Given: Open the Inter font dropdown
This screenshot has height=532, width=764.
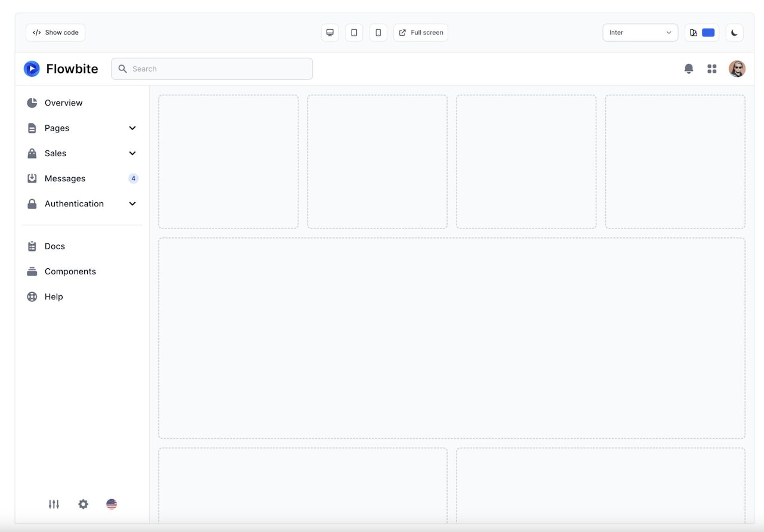Looking at the screenshot, I should click(x=640, y=32).
